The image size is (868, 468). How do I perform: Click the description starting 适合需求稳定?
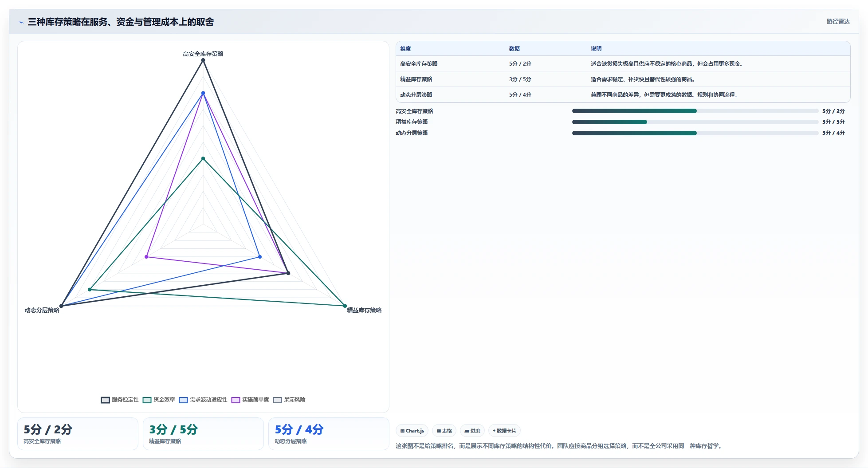coord(643,79)
